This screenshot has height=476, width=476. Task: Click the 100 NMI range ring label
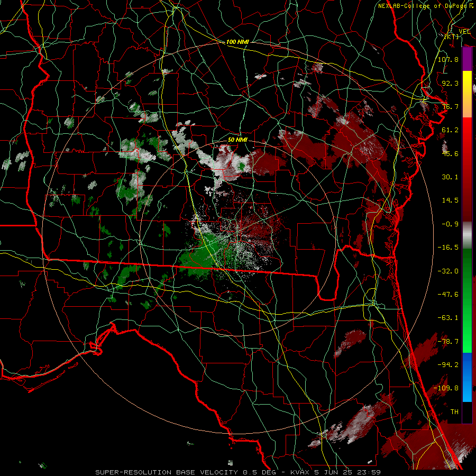click(x=237, y=42)
